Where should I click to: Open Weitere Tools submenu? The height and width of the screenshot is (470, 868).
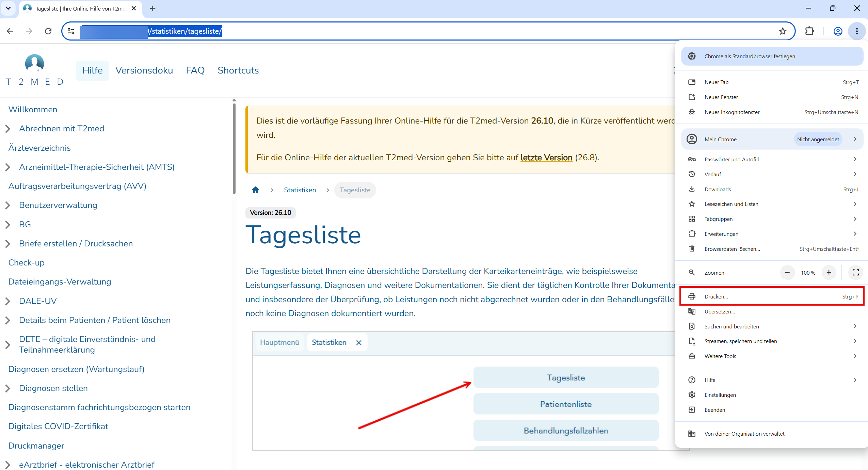[772, 356]
